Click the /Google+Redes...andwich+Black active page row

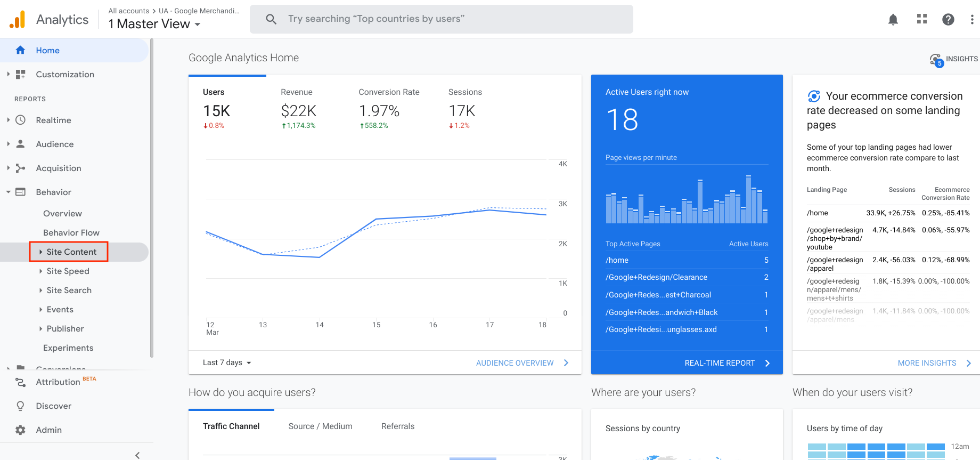687,312
